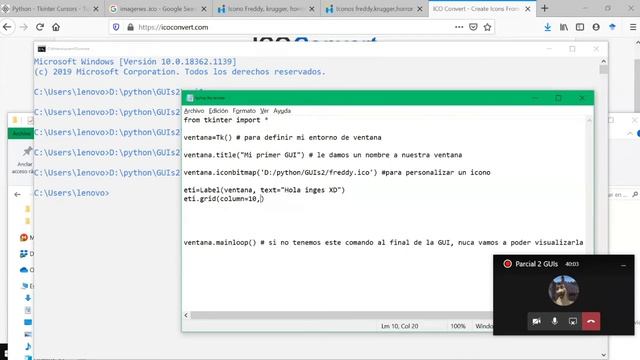The image size is (640, 360).
Task: Select Music note item in Explorer sidebar
Action: [x=28, y=347]
